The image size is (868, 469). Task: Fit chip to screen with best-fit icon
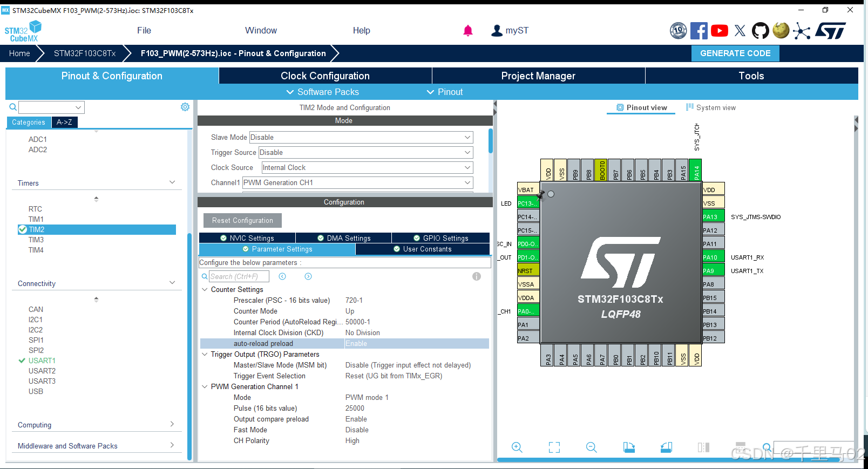(554, 447)
